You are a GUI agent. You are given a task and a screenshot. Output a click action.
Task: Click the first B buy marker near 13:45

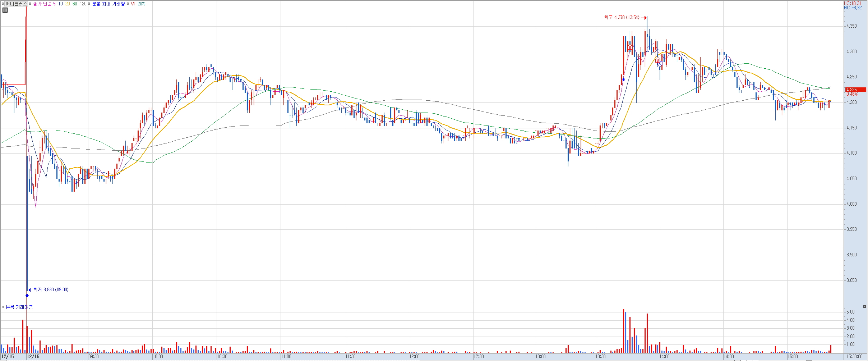[630, 47]
